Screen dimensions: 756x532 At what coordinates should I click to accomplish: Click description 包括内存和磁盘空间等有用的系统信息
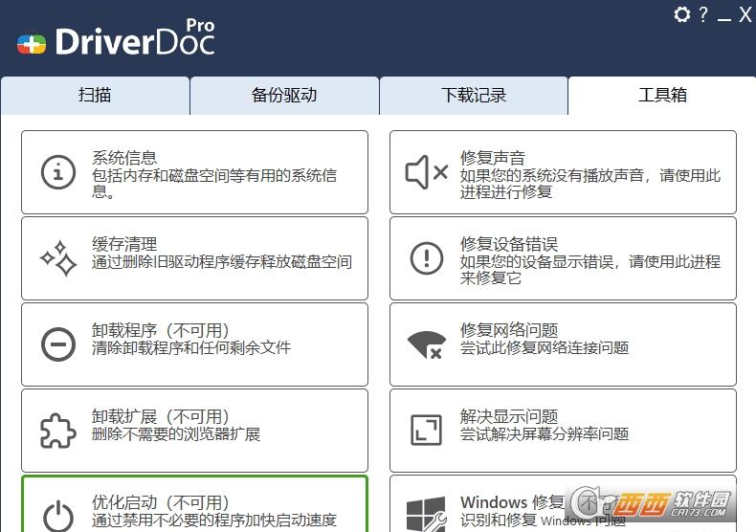tap(214, 183)
